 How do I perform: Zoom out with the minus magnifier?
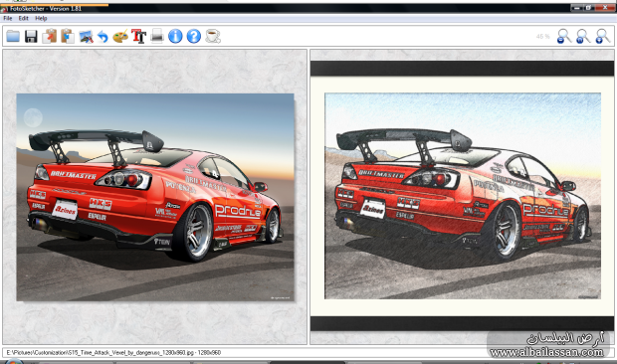pos(564,36)
